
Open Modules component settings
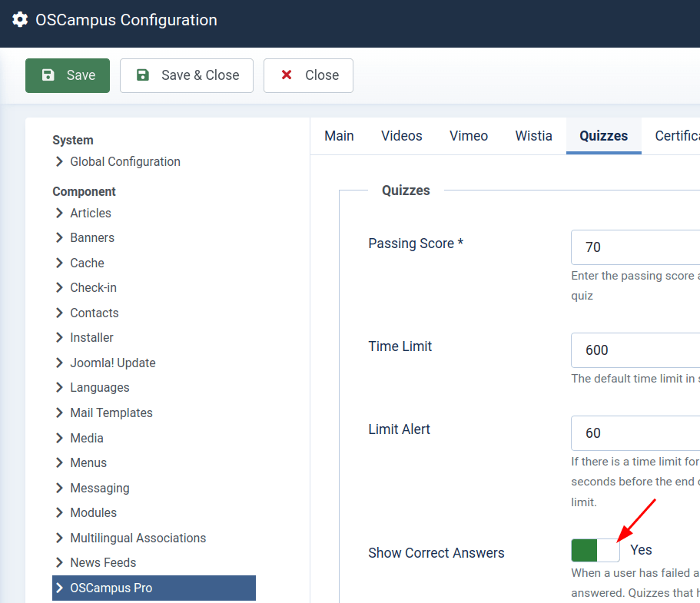pos(93,512)
